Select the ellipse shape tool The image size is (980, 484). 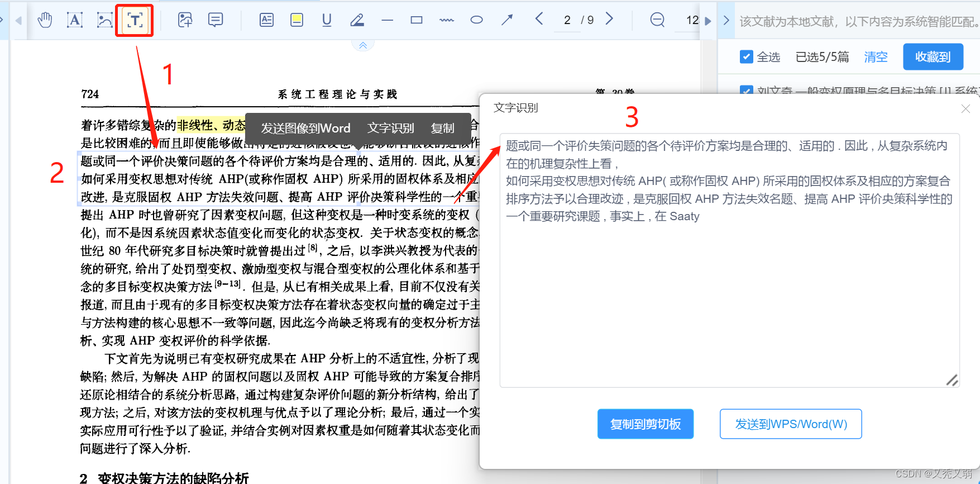[476, 20]
